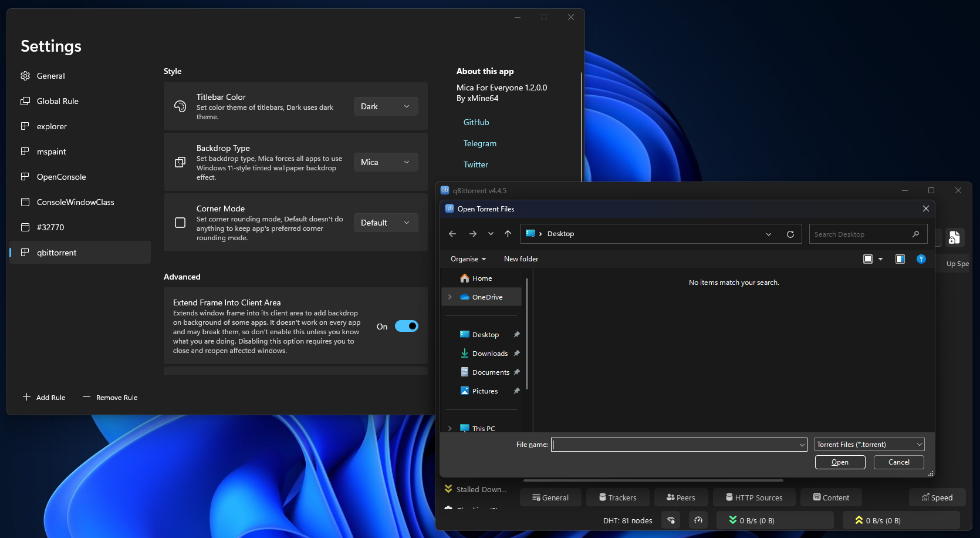Click the Corner Mode square icon

(180, 223)
